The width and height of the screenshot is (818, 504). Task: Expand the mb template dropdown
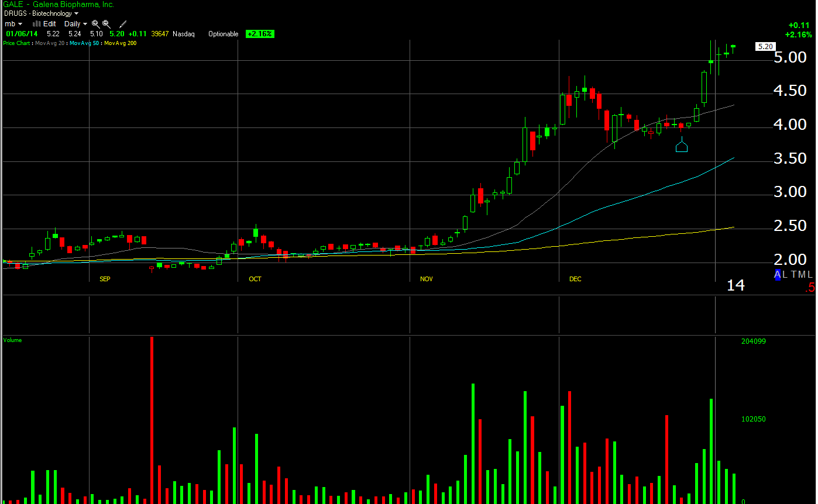coord(13,24)
